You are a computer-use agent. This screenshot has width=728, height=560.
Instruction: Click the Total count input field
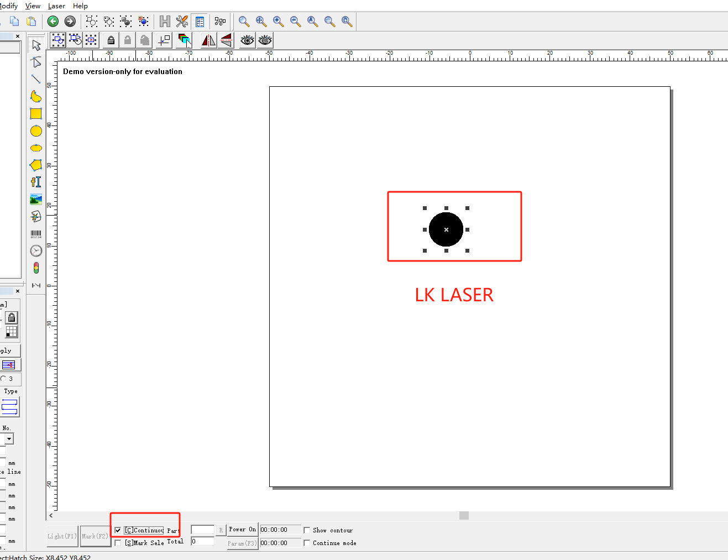[202, 542]
